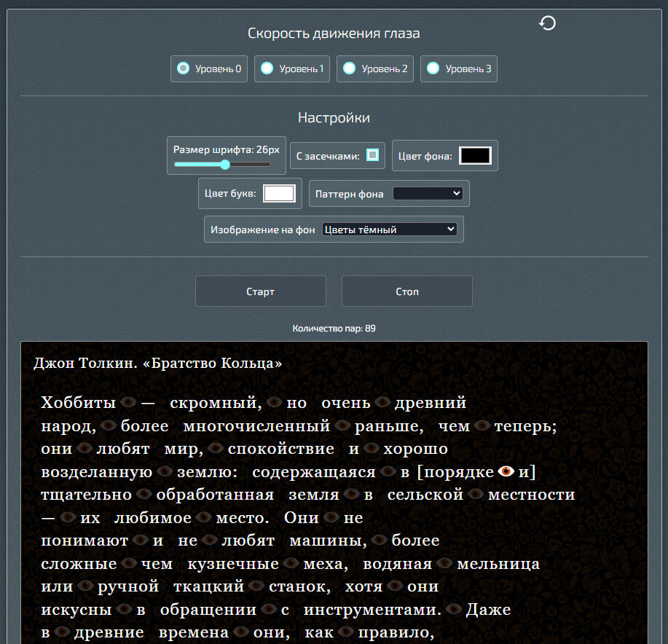Viewport: 668px width, 644px height.
Task: Click the eye icon before 'ручной'
Action: click(x=85, y=586)
